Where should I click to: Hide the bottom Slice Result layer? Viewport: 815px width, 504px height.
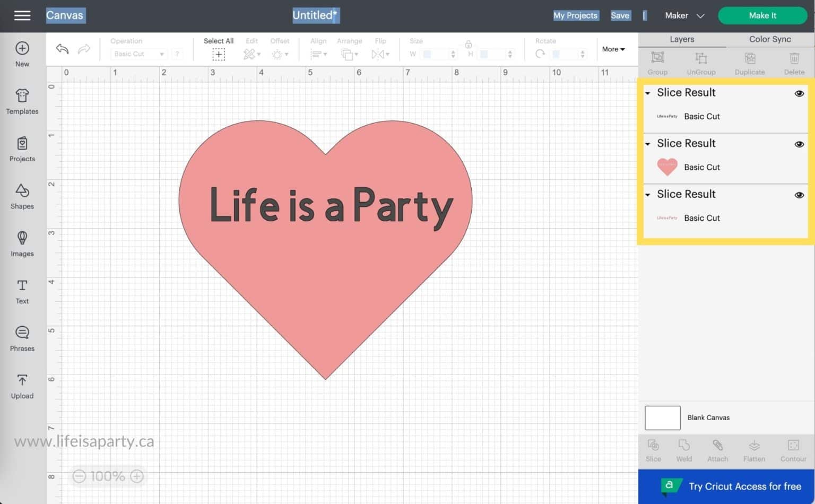click(799, 195)
